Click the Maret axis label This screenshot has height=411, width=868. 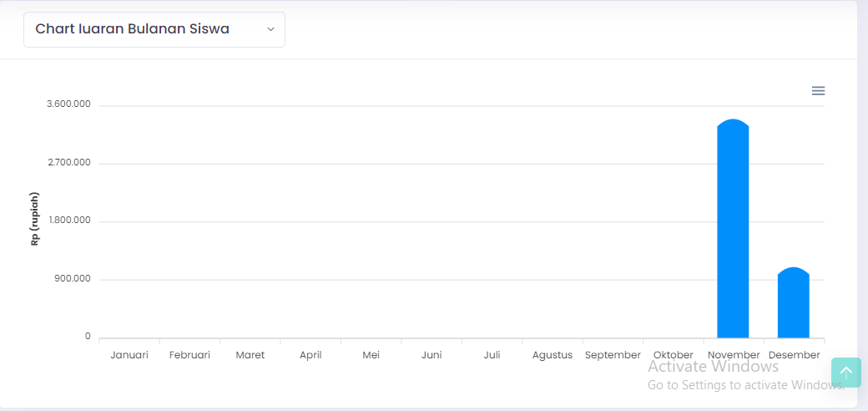click(250, 355)
